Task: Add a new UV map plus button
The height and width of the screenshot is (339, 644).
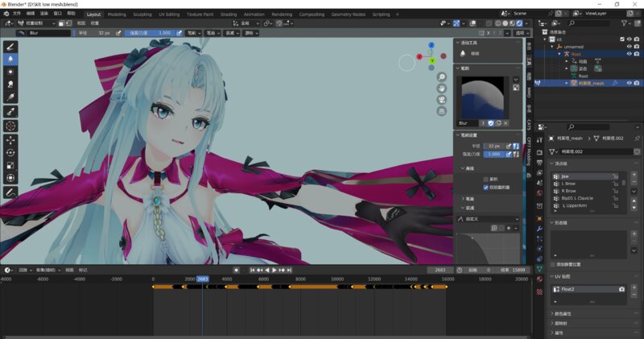Action: click(x=634, y=288)
